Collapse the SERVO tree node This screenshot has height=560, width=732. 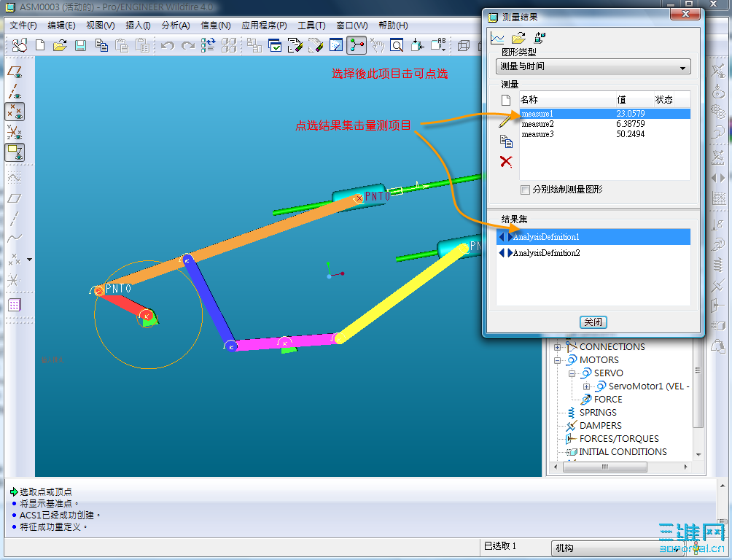pyautogui.click(x=572, y=373)
